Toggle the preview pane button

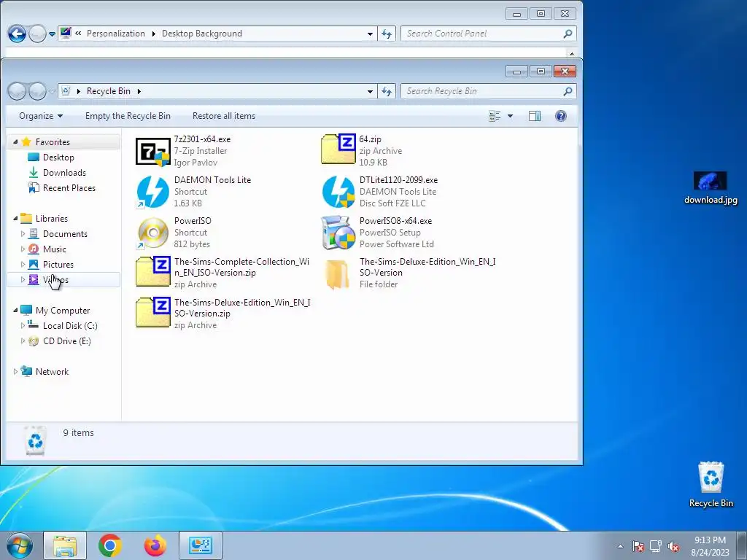[535, 116]
